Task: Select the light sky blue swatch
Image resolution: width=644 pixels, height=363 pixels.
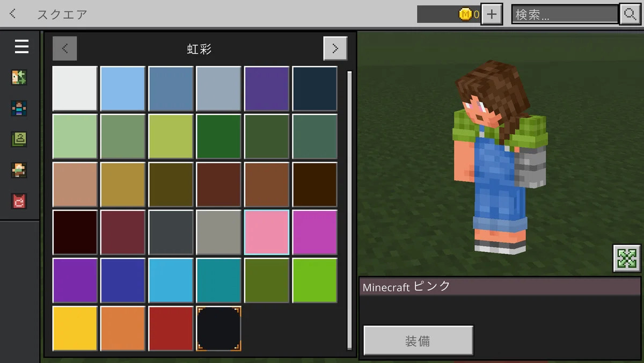Action: (123, 89)
